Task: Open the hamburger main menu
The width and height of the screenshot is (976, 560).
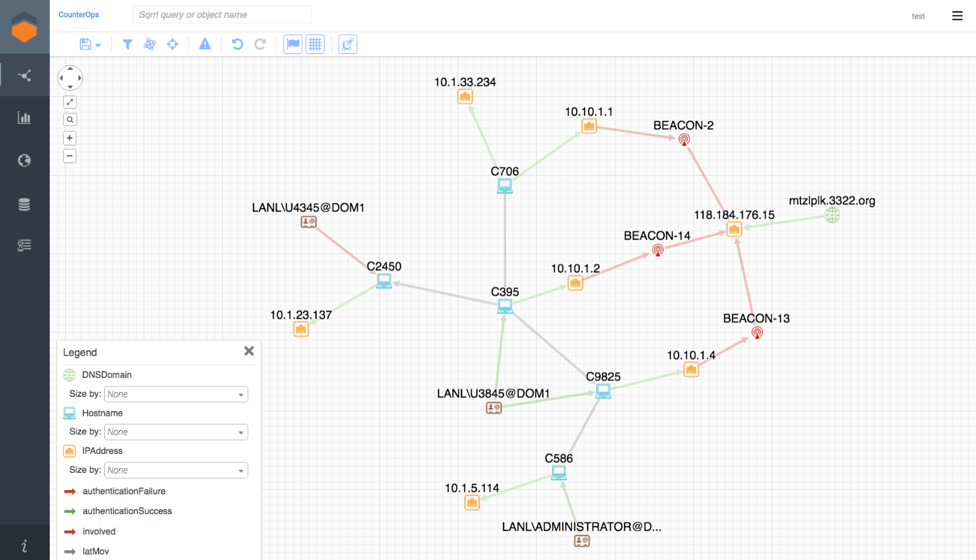Action: (957, 16)
